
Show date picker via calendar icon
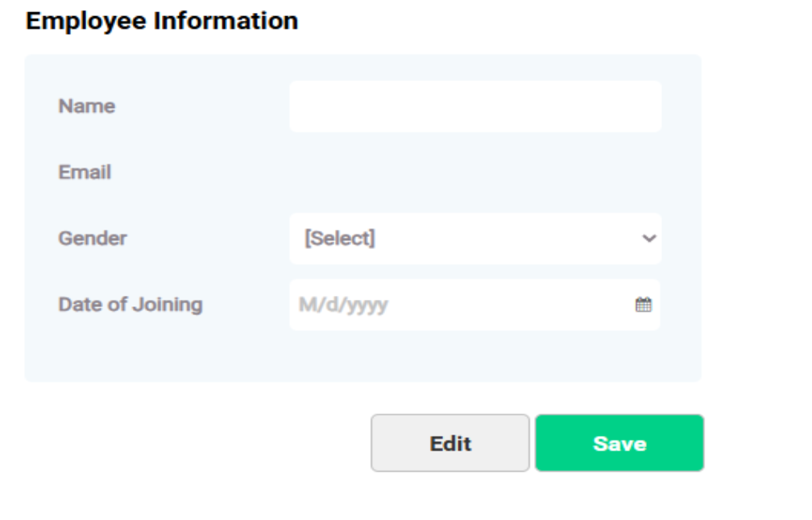(643, 304)
